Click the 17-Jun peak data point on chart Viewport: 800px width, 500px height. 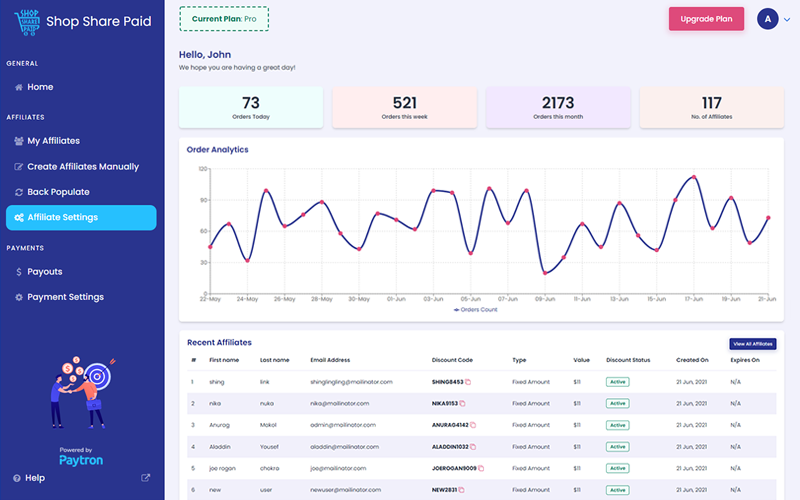click(x=694, y=177)
